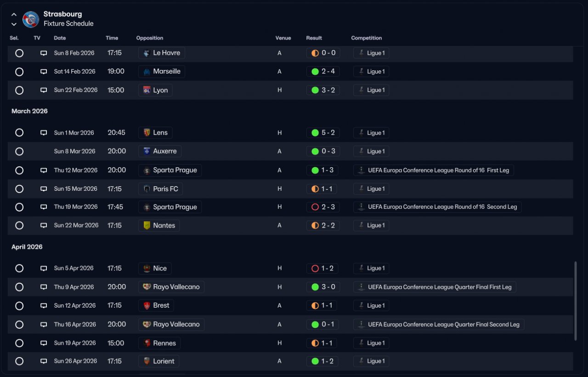This screenshot has width=588, height=377.
Task: Select the Auxerre fixture radio button
Action: pos(19,151)
